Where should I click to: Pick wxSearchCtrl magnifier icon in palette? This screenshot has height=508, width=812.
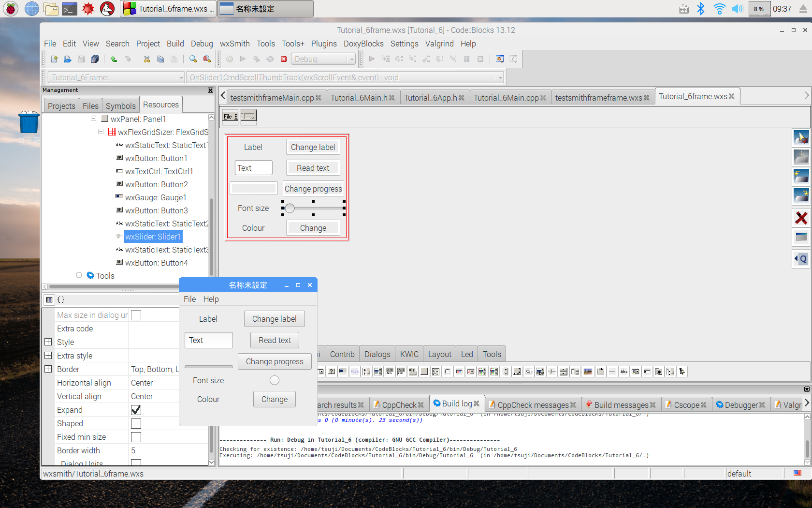(x=529, y=372)
